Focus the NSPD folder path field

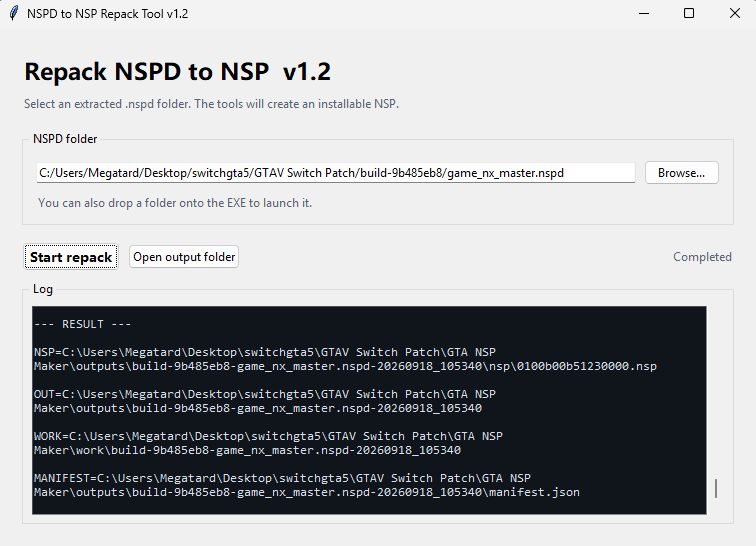[336, 173]
